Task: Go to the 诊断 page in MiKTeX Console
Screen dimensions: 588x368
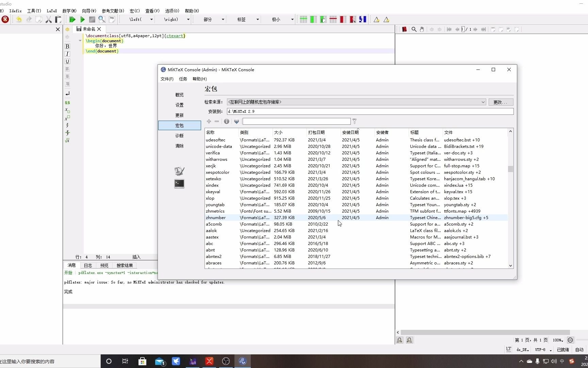Action: click(179, 136)
